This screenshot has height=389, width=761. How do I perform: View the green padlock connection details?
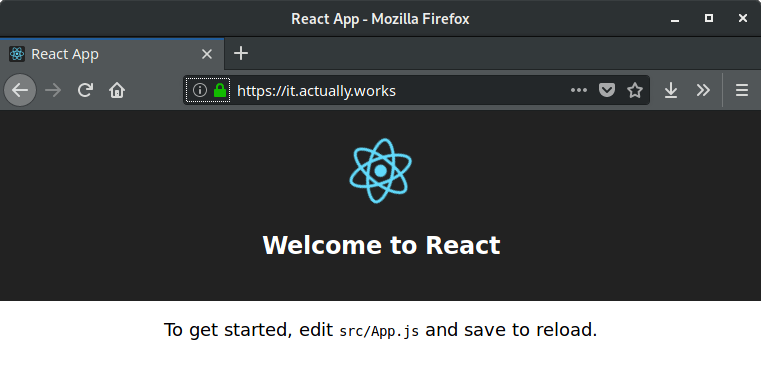(220, 90)
